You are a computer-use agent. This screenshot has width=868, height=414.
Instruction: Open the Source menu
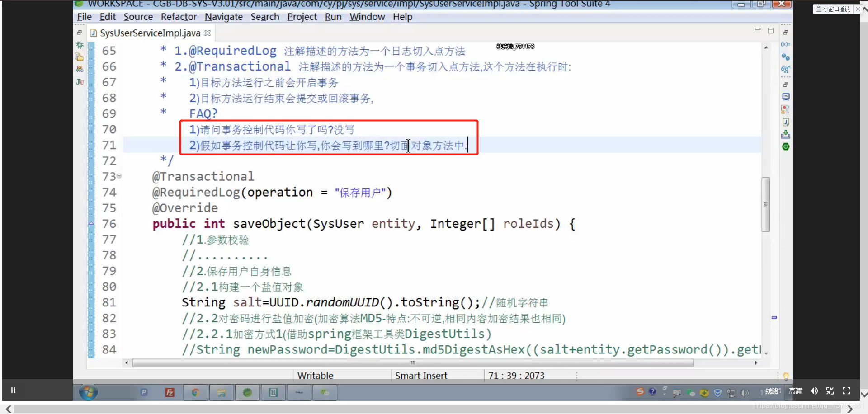(x=138, y=17)
